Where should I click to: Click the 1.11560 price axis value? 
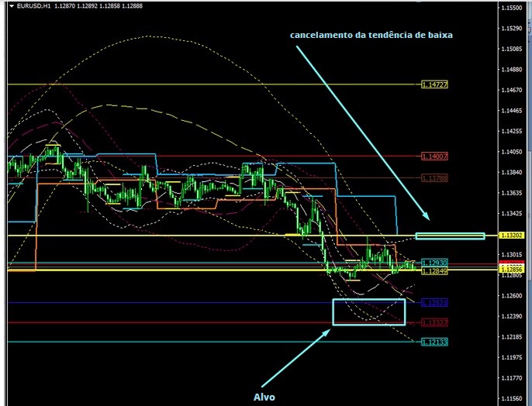pyautogui.click(x=512, y=398)
